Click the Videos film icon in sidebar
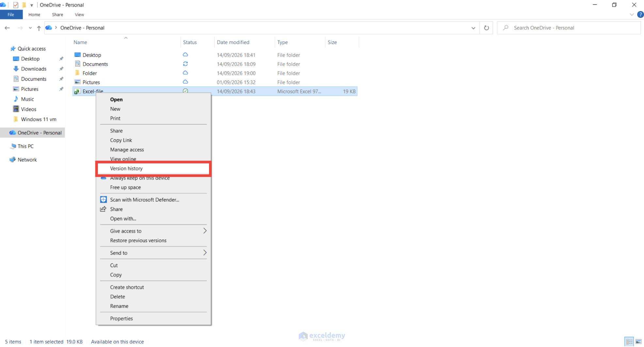 click(16, 109)
